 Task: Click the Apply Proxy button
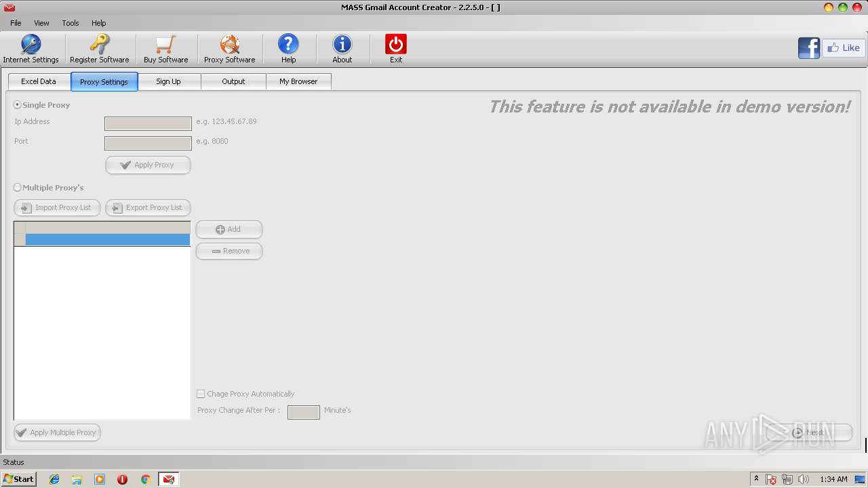tap(148, 165)
